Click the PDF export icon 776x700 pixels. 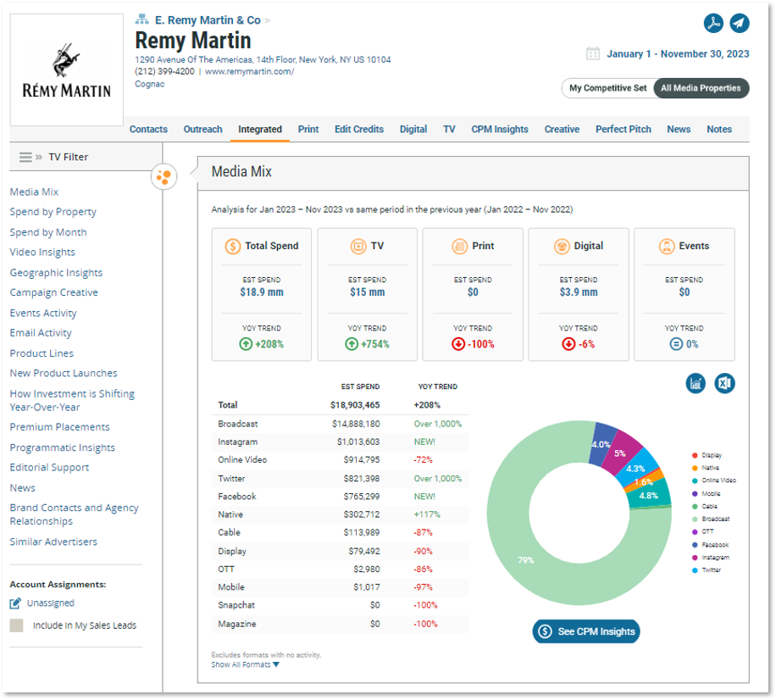click(x=713, y=23)
